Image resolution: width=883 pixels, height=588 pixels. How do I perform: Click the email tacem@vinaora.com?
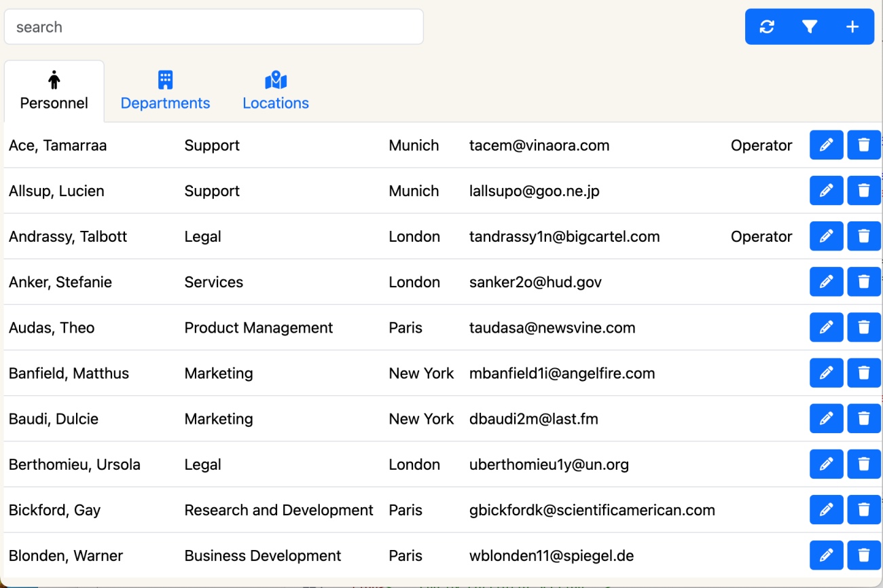click(539, 145)
